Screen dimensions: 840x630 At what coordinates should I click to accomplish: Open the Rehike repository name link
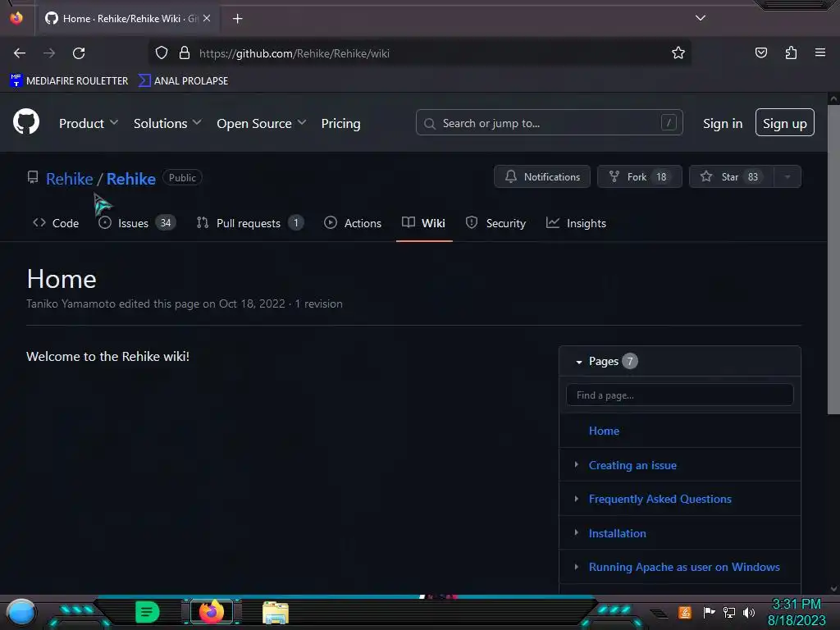(x=130, y=178)
